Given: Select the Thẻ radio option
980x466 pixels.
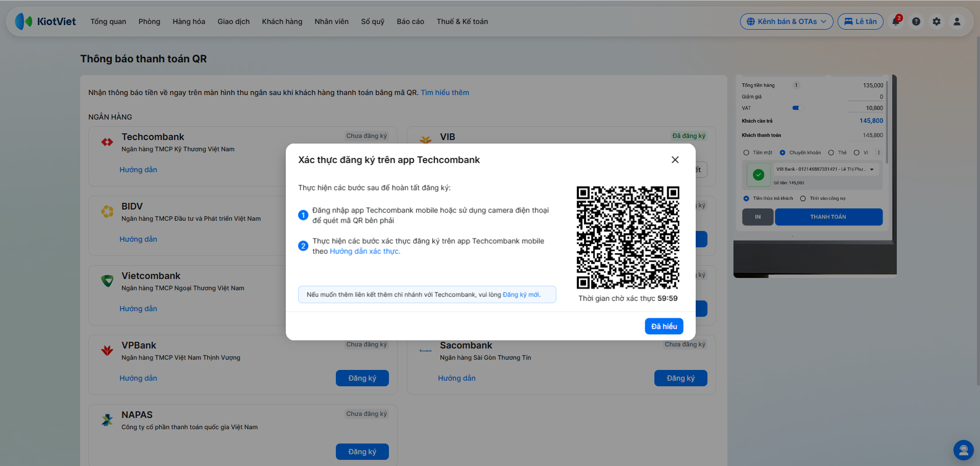Looking at the screenshot, I should (x=831, y=153).
